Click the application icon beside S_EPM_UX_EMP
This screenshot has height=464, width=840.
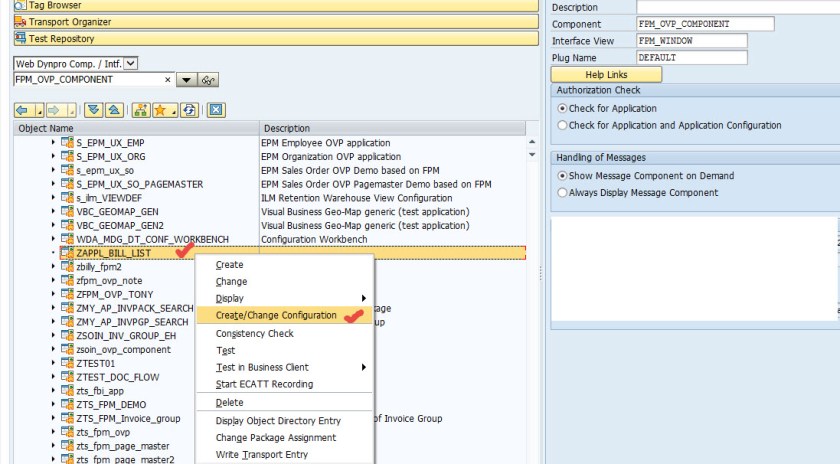point(68,143)
